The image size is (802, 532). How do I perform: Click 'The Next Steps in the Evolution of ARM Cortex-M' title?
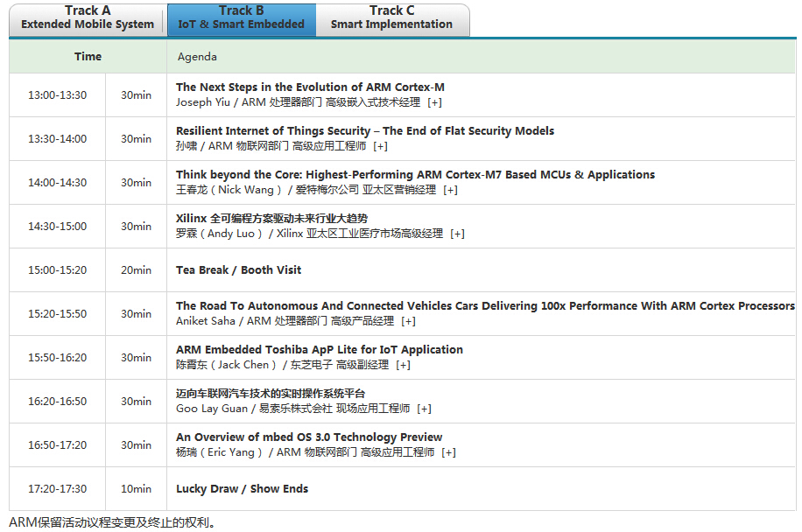310,87
